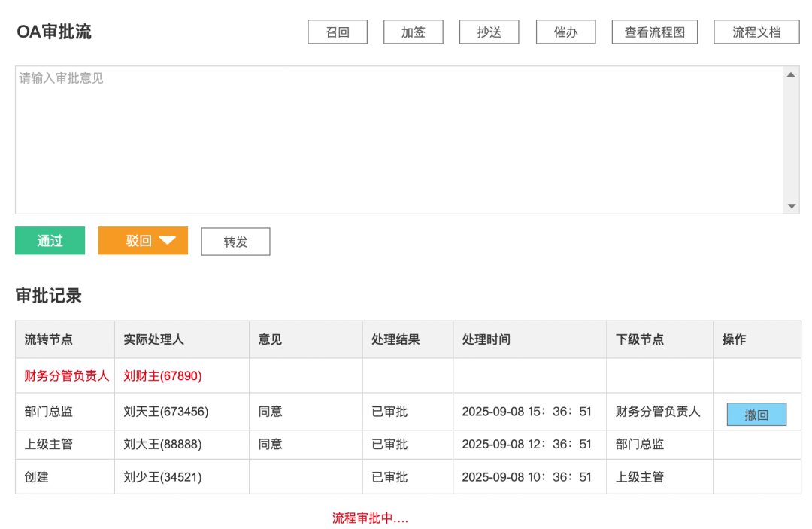Viewport: 812px width, 529px height.
Task: Click the 处理结果 column header
Action: click(395, 339)
